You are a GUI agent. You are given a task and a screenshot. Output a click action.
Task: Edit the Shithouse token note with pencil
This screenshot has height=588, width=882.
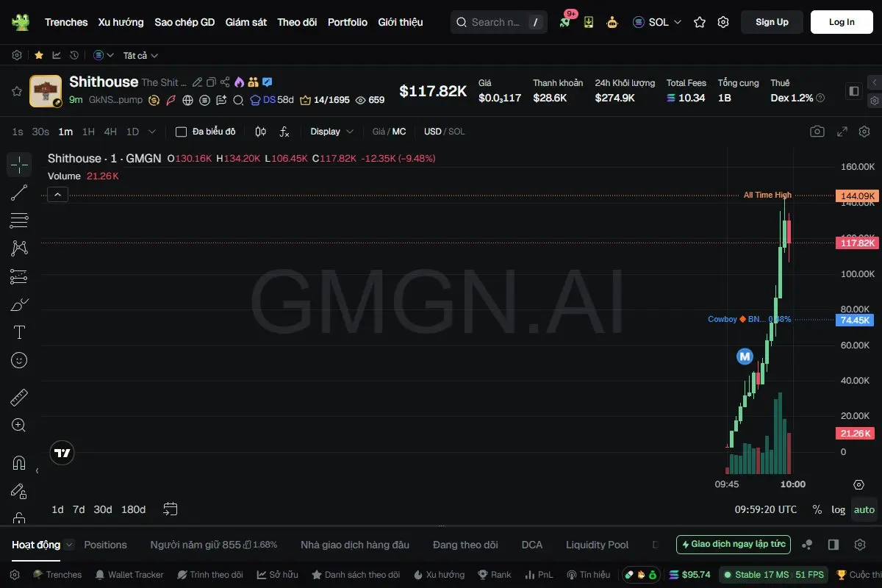point(197,82)
